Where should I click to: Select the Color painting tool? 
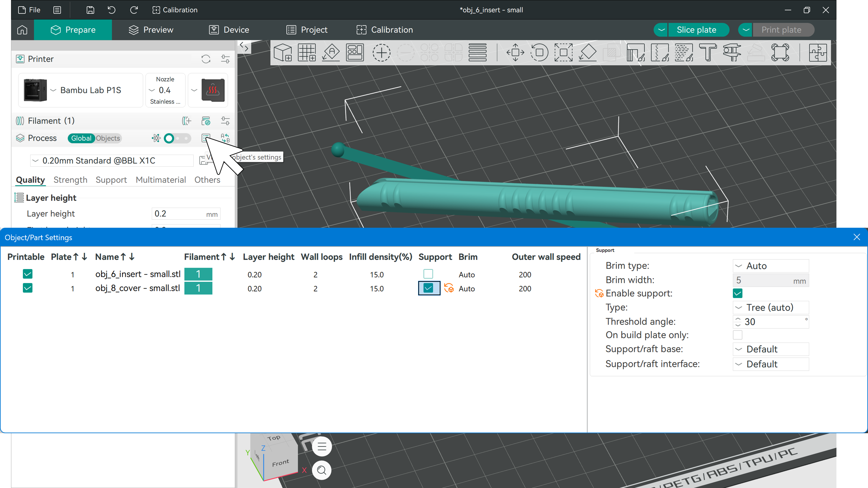tap(684, 52)
